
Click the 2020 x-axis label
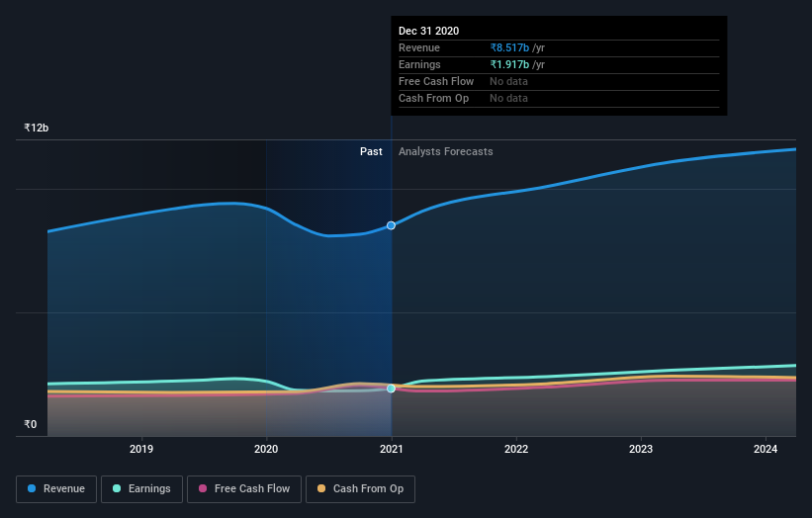tap(266, 449)
